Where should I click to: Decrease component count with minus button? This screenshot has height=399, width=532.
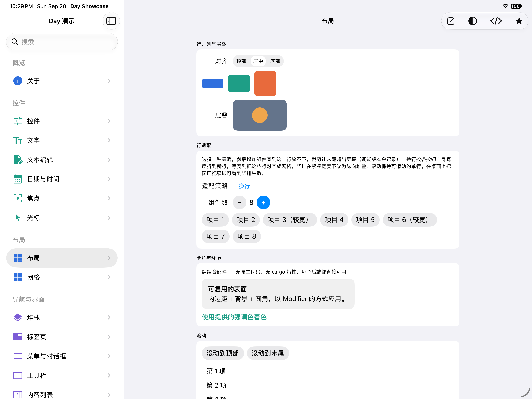(239, 203)
